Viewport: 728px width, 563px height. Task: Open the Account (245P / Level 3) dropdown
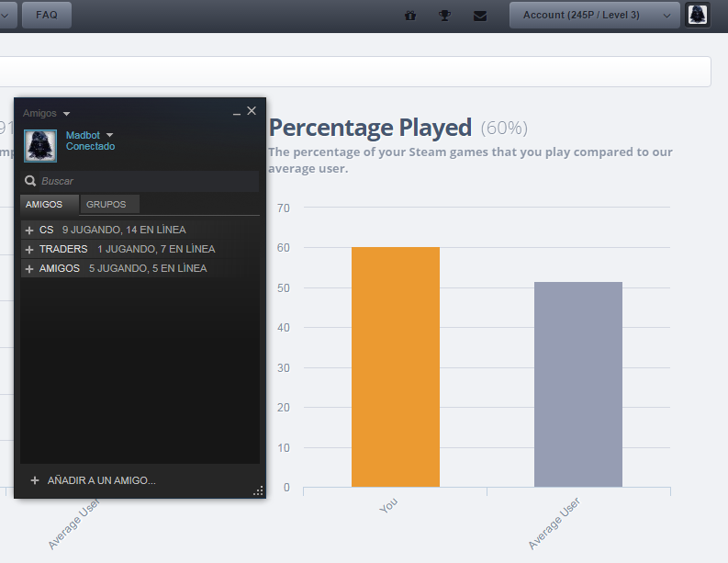pyautogui.click(x=594, y=15)
